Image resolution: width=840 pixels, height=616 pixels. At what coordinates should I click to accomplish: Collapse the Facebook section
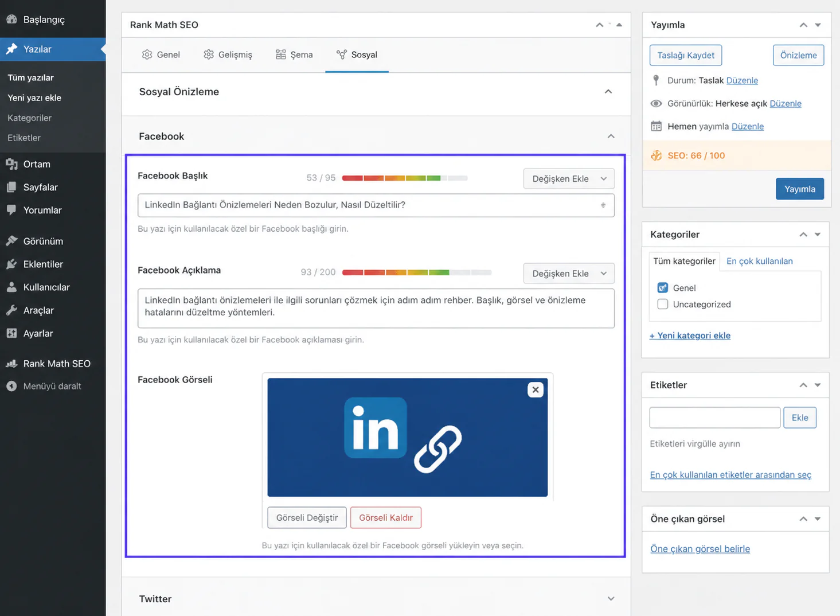pyautogui.click(x=611, y=137)
